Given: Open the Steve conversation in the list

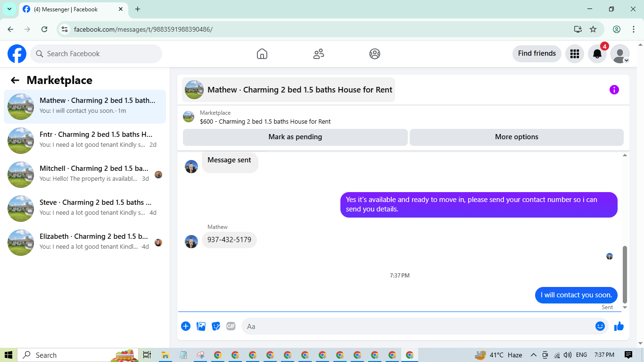Looking at the screenshot, I should click(85, 209).
